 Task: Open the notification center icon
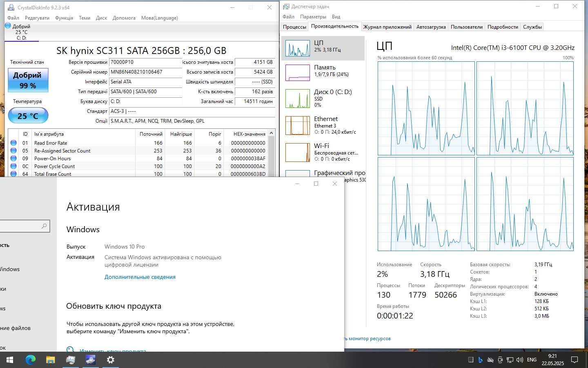pos(575,360)
